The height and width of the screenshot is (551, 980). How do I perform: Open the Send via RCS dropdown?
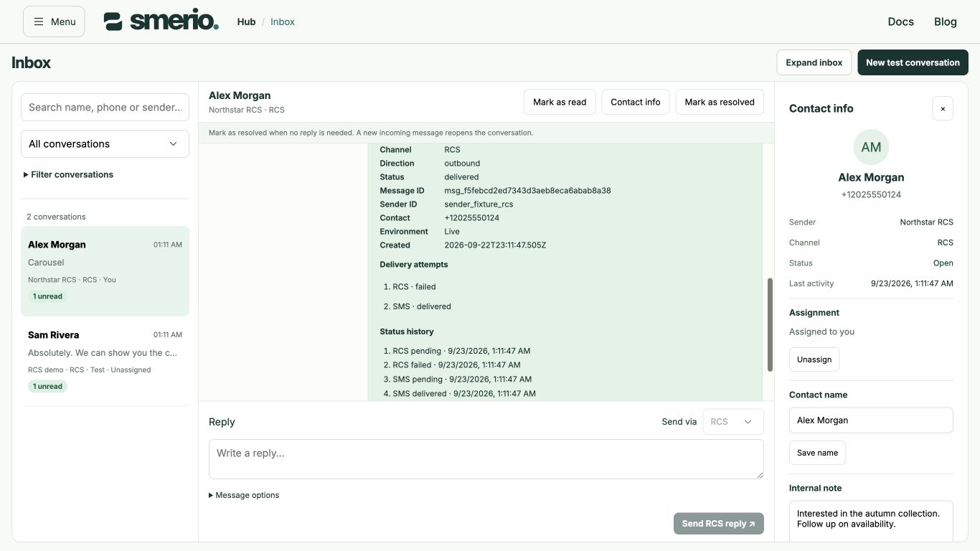732,422
